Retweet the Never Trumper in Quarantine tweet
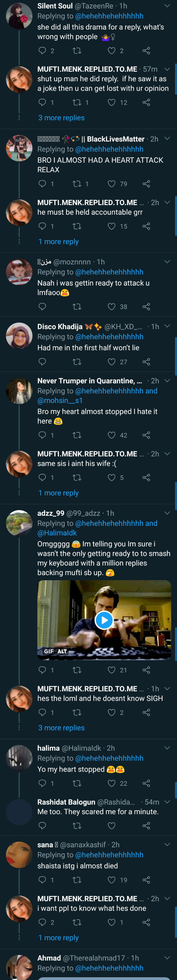Screen dimensions: 177x980 77,435
